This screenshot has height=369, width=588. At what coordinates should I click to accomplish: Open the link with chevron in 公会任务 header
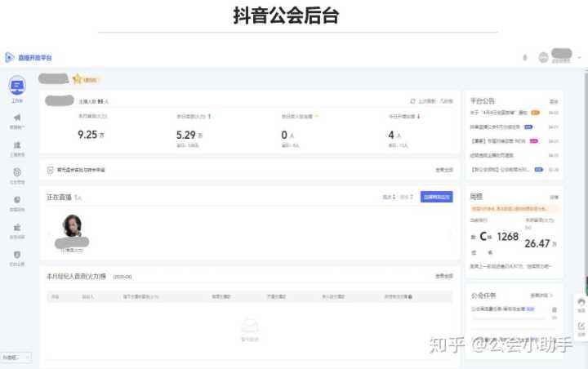(x=541, y=296)
